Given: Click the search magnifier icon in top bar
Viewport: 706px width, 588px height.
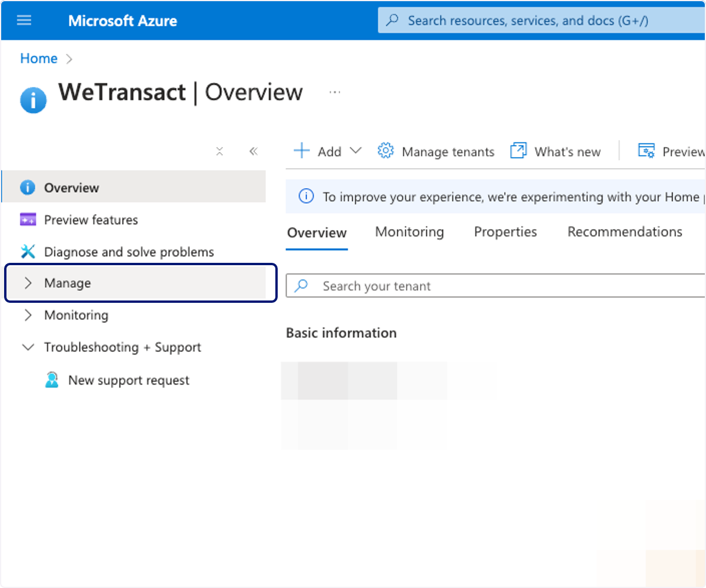Looking at the screenshot, I should (x=392, y=21).
